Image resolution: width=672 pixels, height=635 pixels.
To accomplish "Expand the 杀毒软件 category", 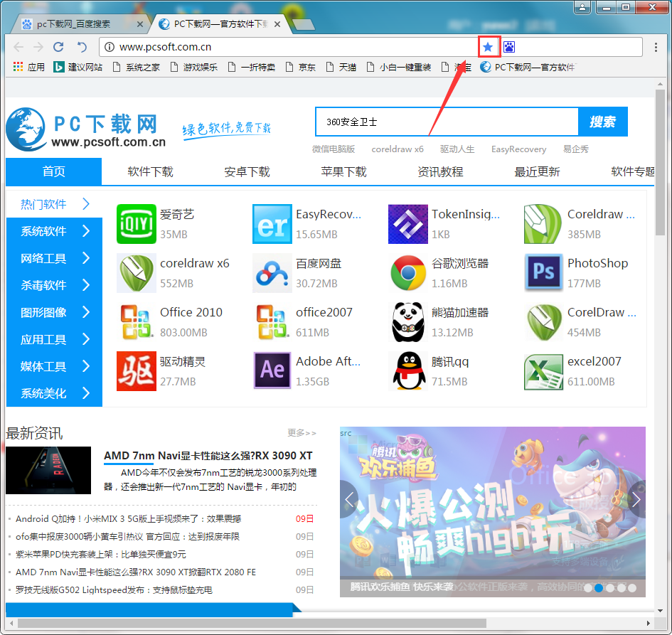I will click(55, 285).
